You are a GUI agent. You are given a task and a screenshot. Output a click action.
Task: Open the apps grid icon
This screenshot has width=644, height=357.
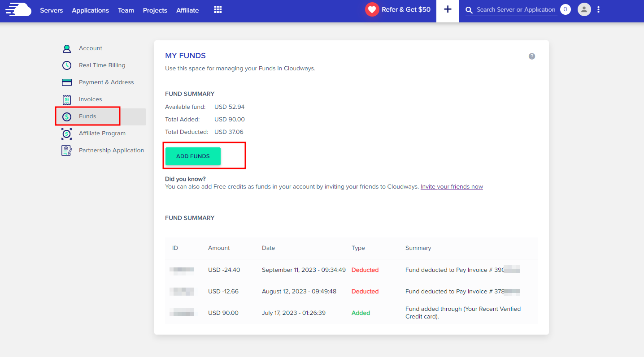click(x=218, y=9)
